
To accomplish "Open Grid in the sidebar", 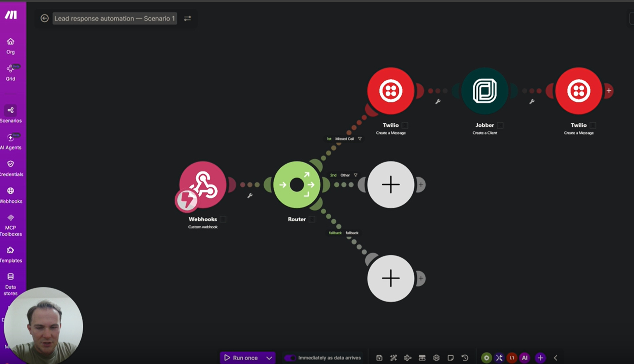I will click(x=11, y=73).
